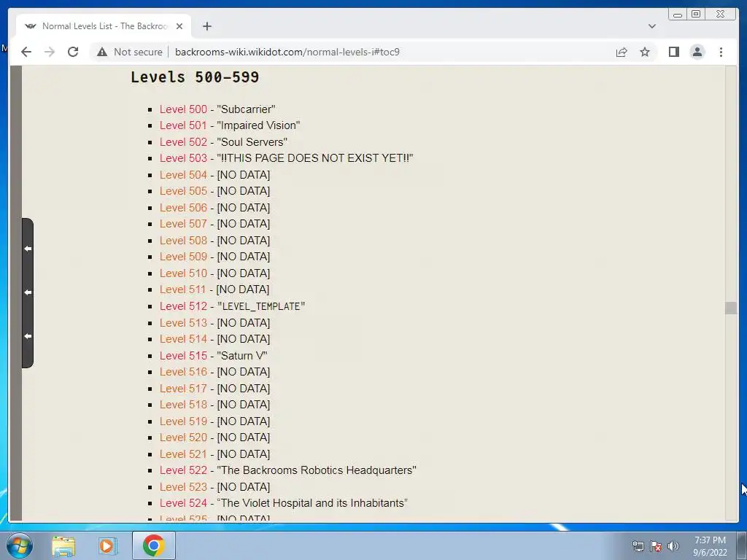This screenshot has height=560, width=747.
Task: Go back with the browser back arrow
Action: [26, 52]
